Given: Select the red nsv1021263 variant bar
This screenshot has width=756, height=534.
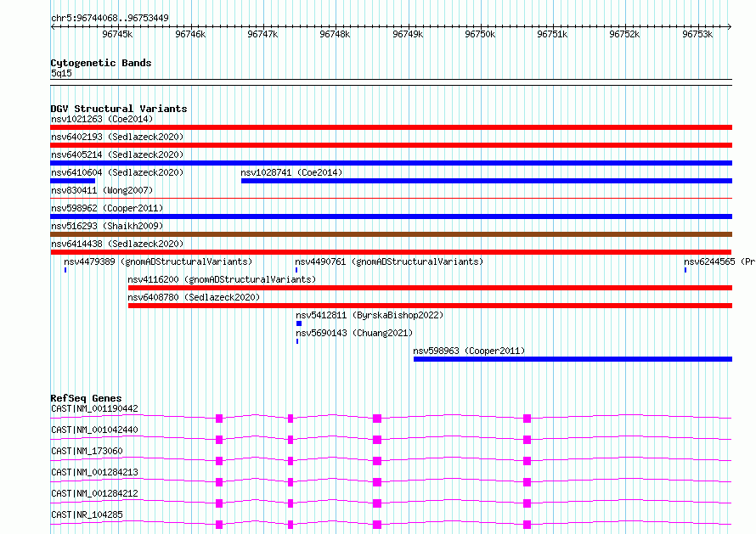Looking at the screenshot, I should pyautogui.click(x=391, y=127).
